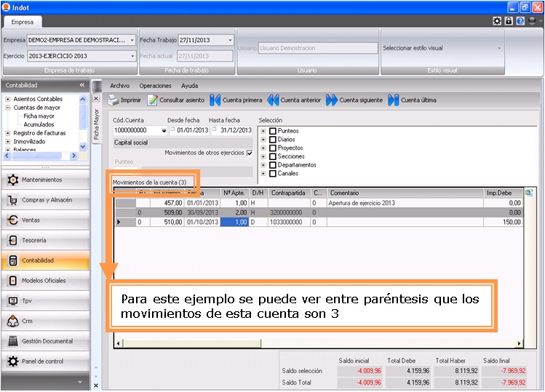The height and width of the screenshot is (392, 545).
Task: Open the Seleccionar estilo visual dropdown
Action: [499, 48]
